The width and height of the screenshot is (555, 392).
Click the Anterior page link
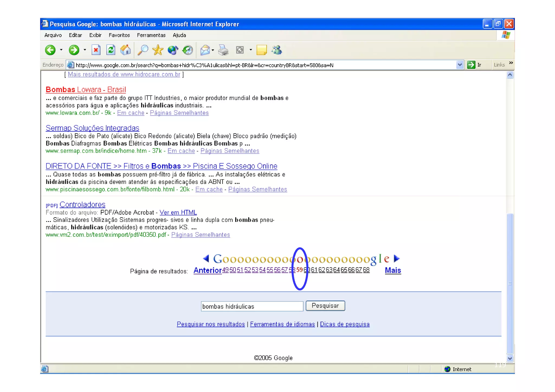(207, 270)
